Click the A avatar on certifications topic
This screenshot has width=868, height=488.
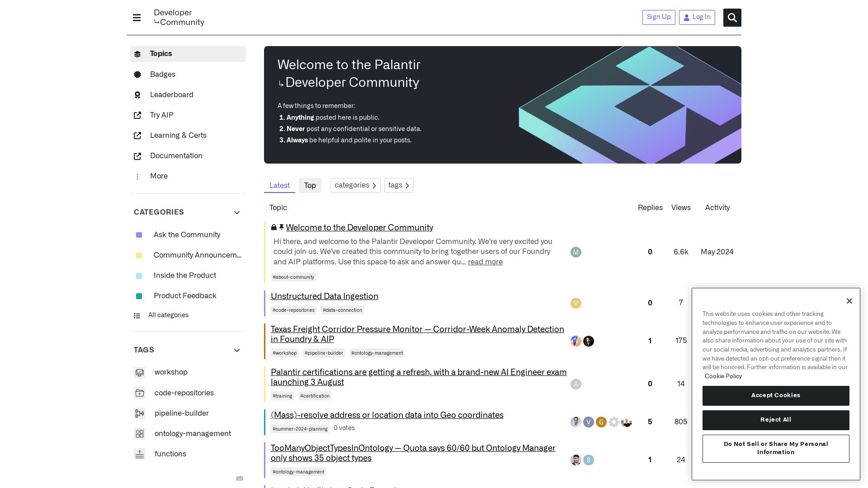click(x=576, y=384)
